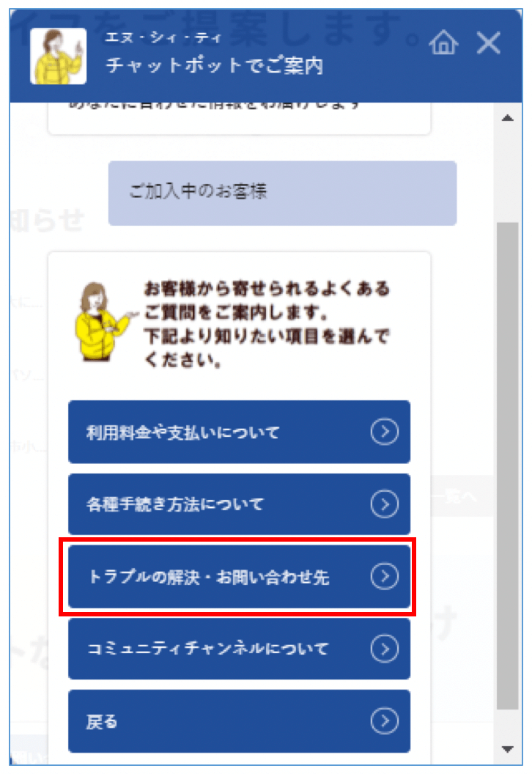This screenshot has height=774, width=532.
Task: Click the chatbot avatar in the header
Action: click(58, 56)
